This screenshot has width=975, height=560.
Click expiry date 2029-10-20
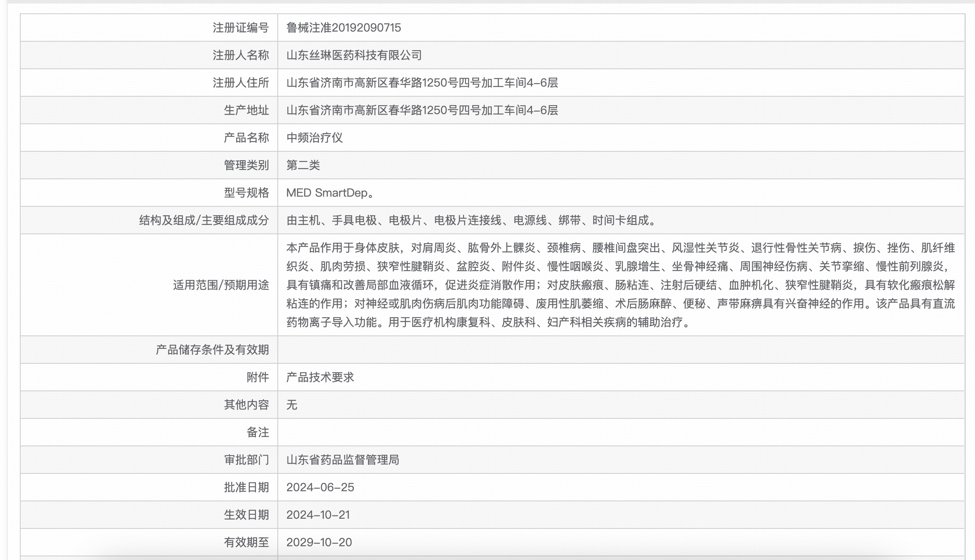[319, 542]
